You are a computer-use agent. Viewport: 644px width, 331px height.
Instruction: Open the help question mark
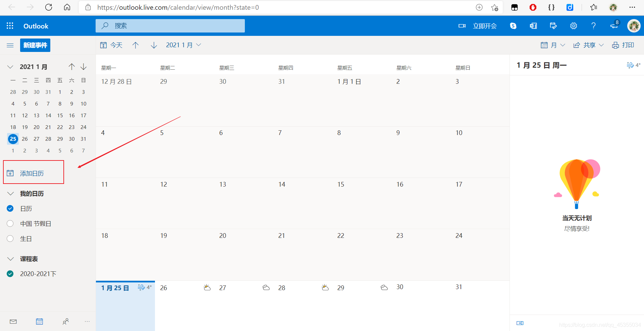(x=593, y=26)
